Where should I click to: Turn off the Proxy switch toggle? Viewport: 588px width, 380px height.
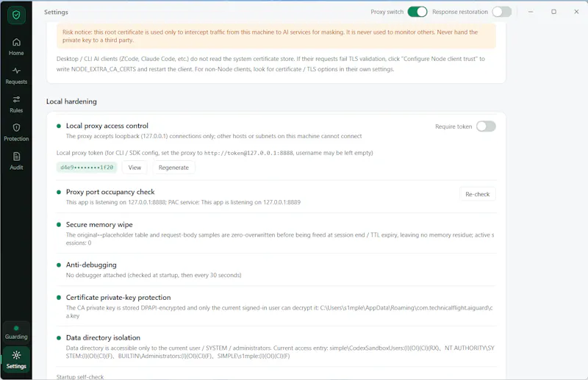tap(417, 12)
